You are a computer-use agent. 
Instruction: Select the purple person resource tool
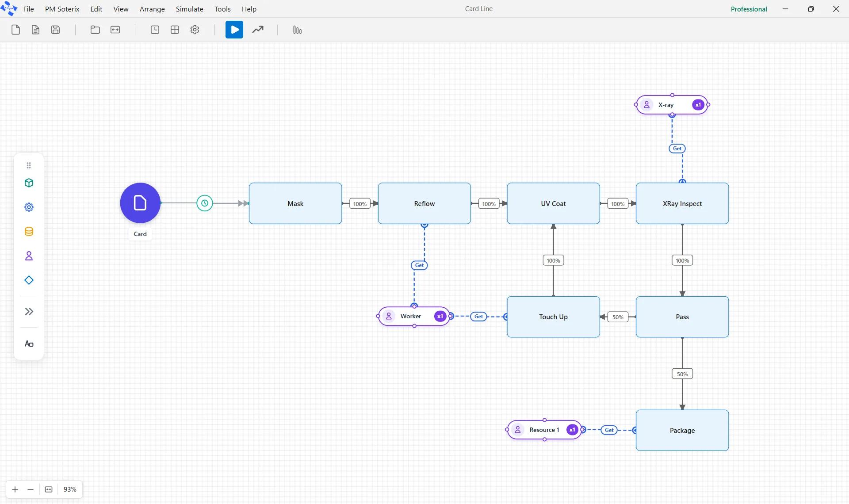pyautogui.click(x=29, y=256)
